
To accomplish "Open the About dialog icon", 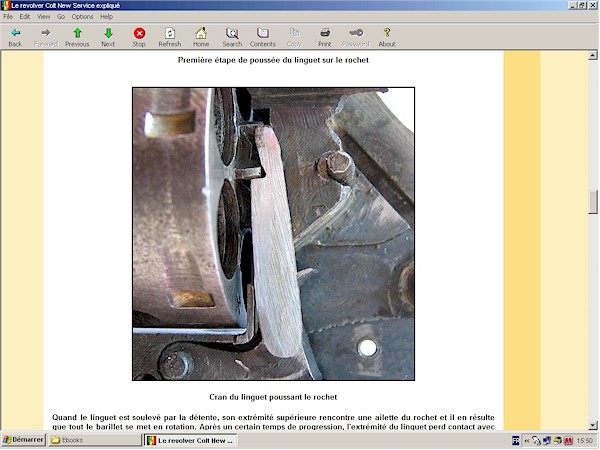I will [387, 37].
